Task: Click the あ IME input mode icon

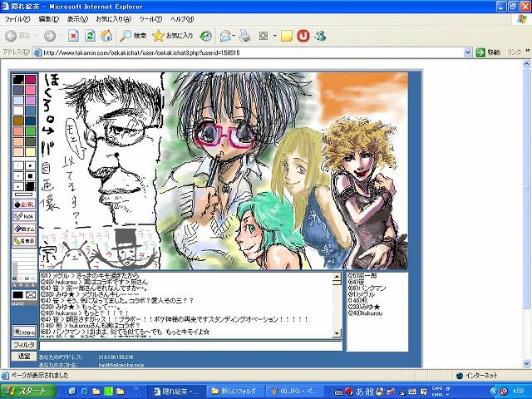Action: pos(360,392)
